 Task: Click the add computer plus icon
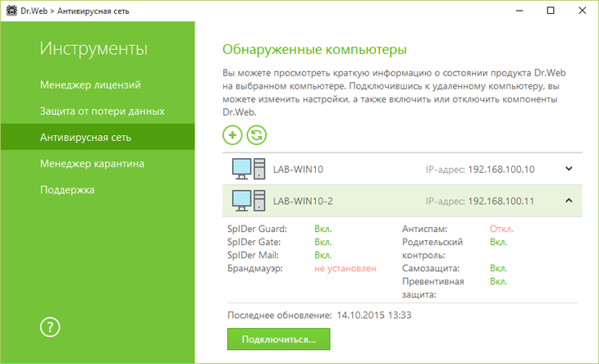(232, 135)
